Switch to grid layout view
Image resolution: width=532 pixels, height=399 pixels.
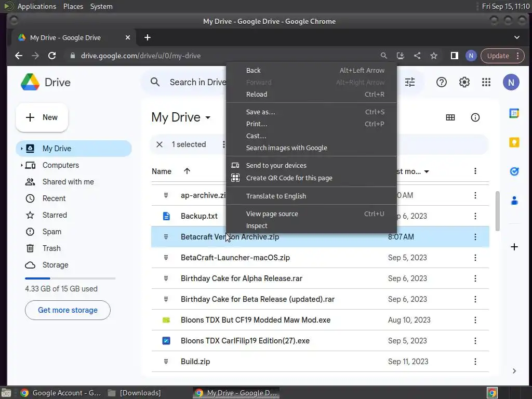(450, 117)
